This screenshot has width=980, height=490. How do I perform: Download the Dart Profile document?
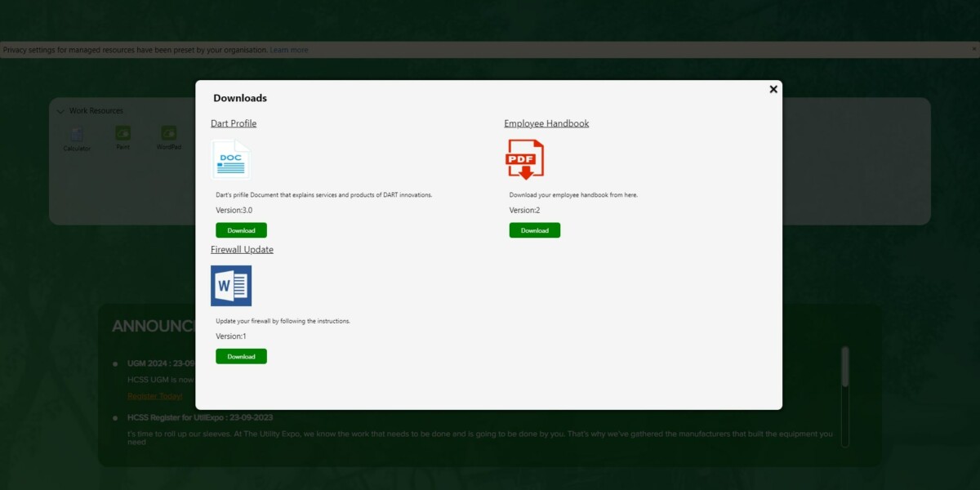tap(241, 229)
